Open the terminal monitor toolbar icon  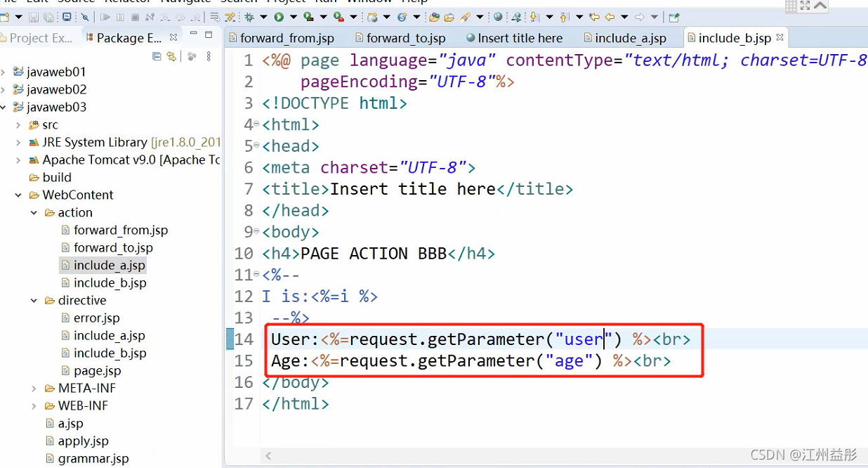point(67,17)
